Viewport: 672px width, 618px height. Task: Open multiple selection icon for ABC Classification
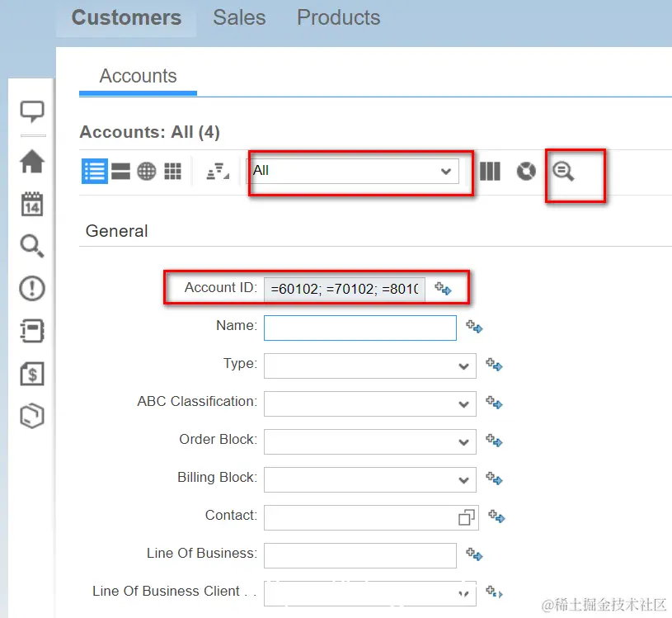click(x=494, y=403)
